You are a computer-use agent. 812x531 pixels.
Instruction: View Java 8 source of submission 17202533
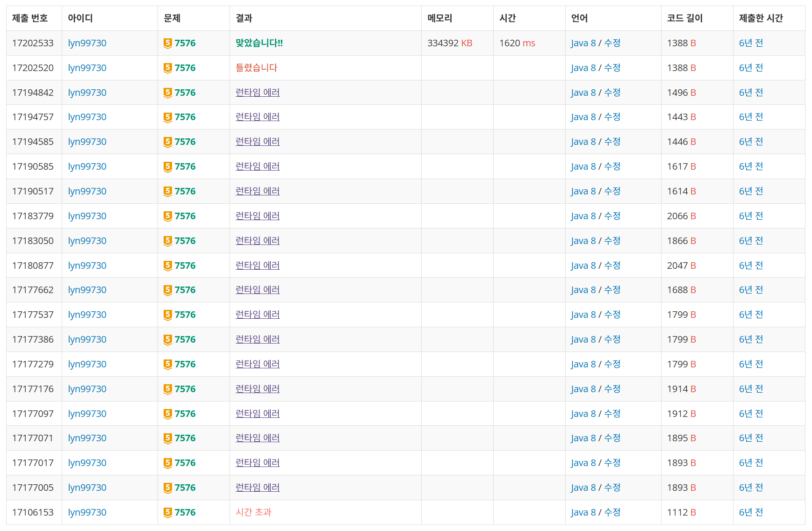pos(583,43)
